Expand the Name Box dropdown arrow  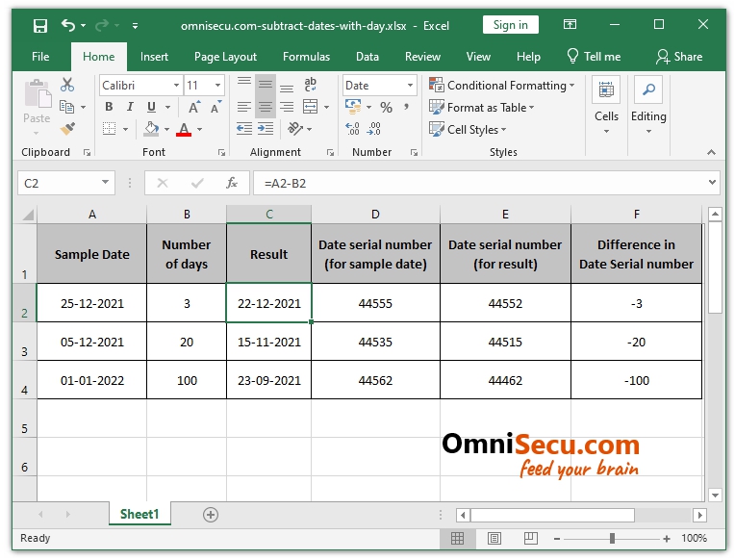pyautogui.click(x=106, y=183)
